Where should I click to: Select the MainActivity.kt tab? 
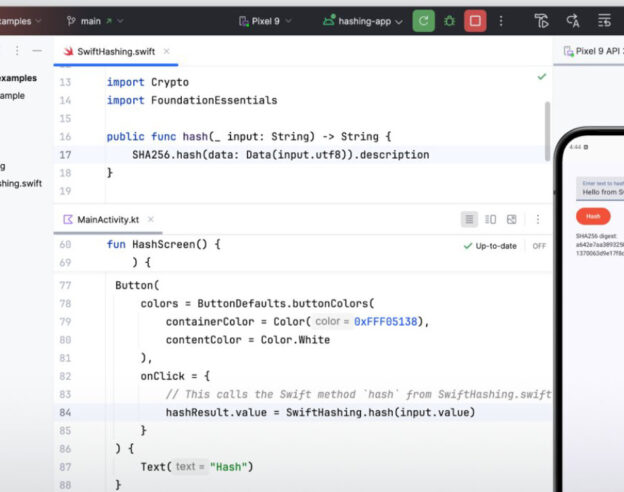pos(107,219)
